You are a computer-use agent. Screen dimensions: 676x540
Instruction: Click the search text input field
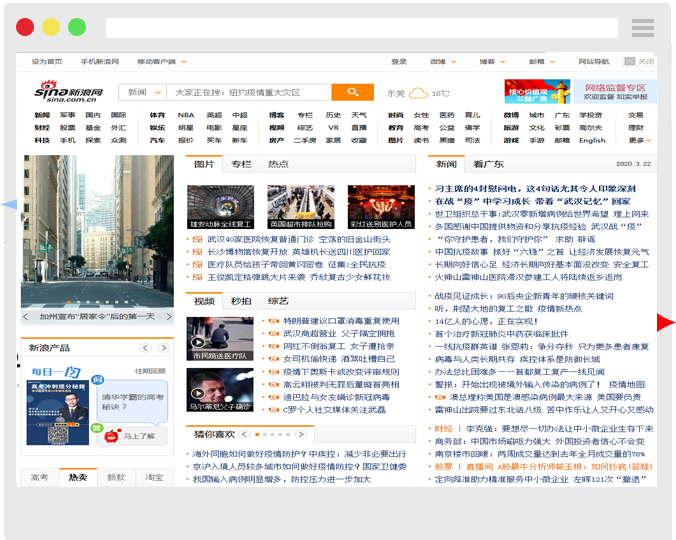coord(248,92)
